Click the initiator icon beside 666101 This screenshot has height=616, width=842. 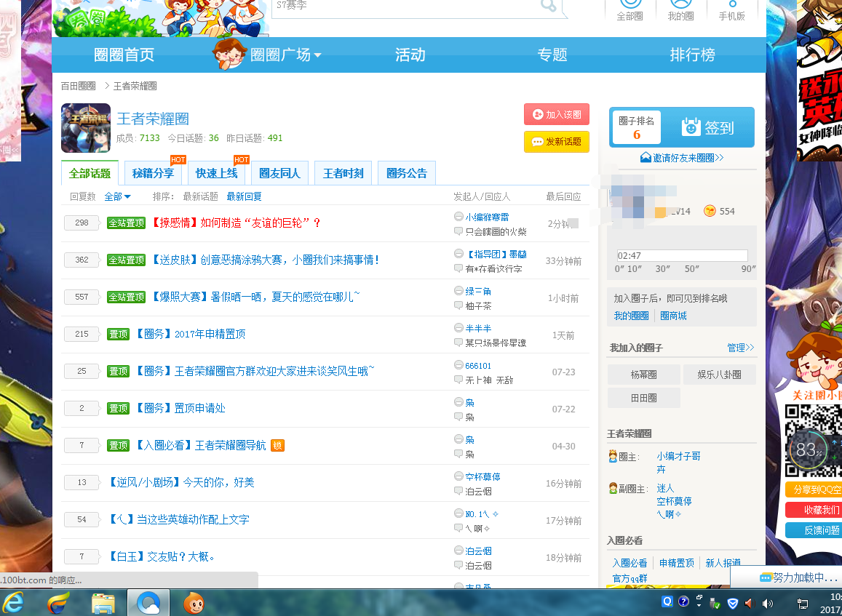pos(458,365)
